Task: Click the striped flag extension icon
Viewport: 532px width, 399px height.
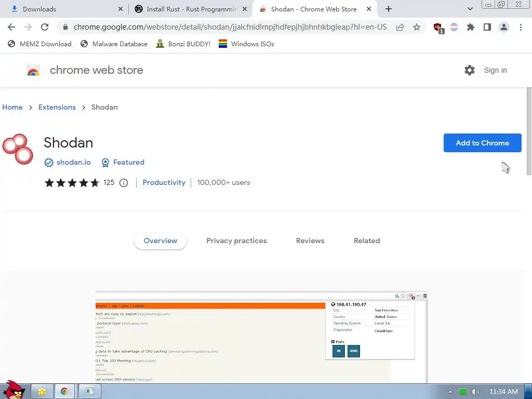Action: [x=454, y=27]
